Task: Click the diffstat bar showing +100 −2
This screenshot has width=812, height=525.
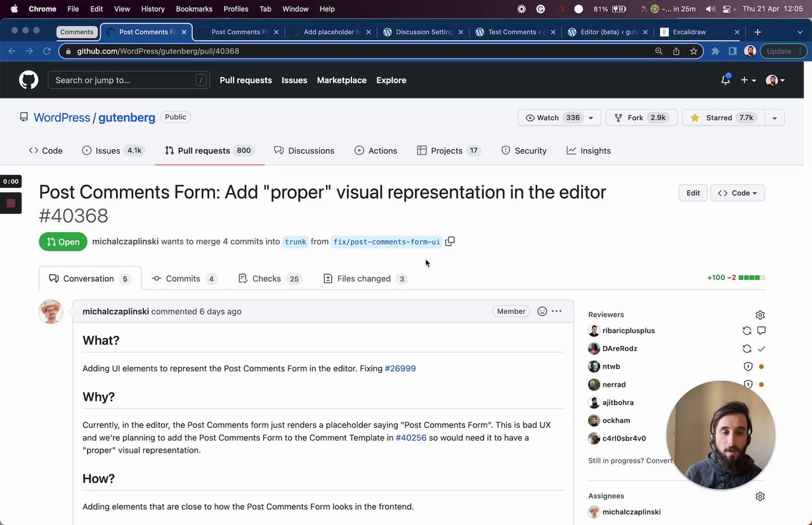Action: [x=736, y=277]
